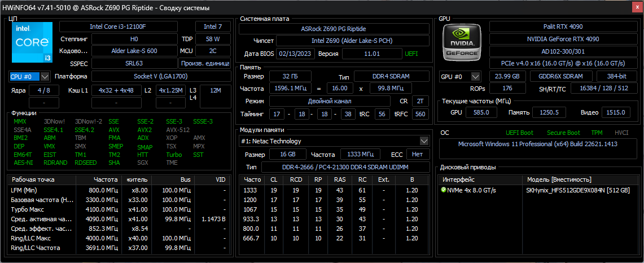Click the Bus column header in CPU table

coord(173,180)
